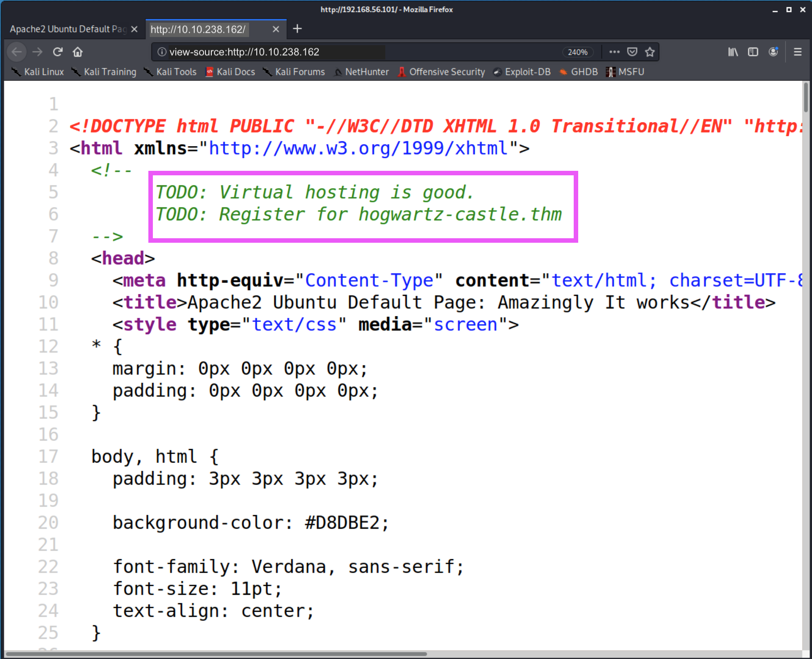The image size is (812, 659).
Task: Open the MSFU bookmark
Action: 625,72
